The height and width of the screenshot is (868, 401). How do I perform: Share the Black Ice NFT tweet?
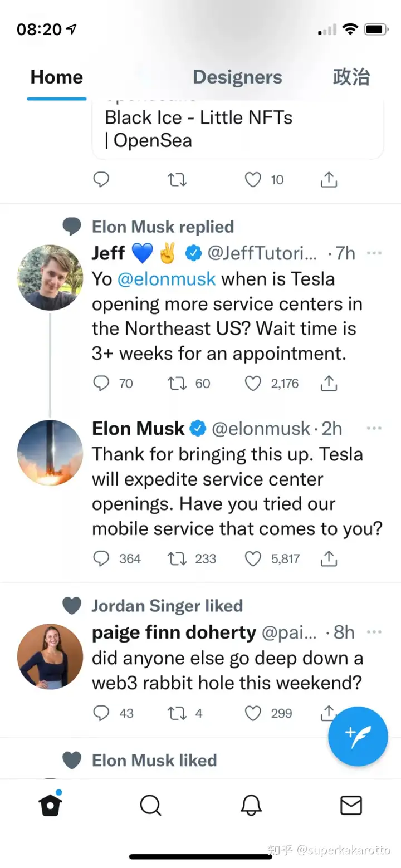329,179
